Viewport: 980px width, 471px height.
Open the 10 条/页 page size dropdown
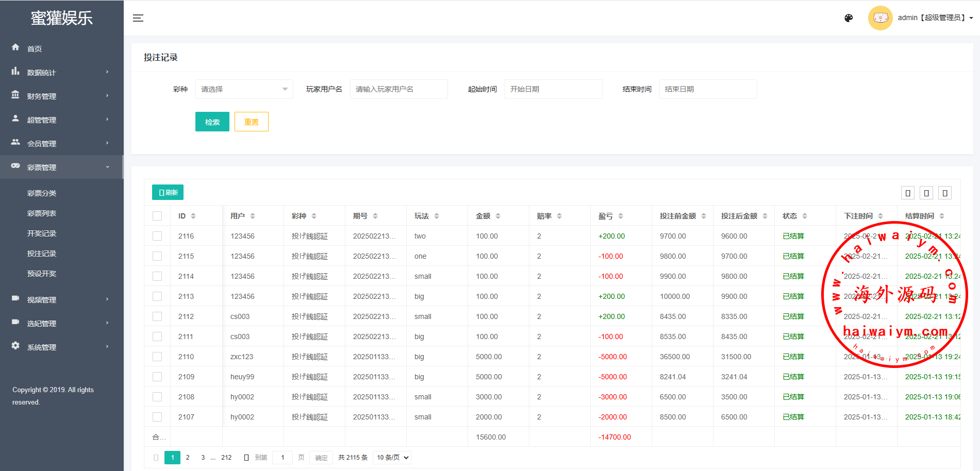click(x=392, y=458)
